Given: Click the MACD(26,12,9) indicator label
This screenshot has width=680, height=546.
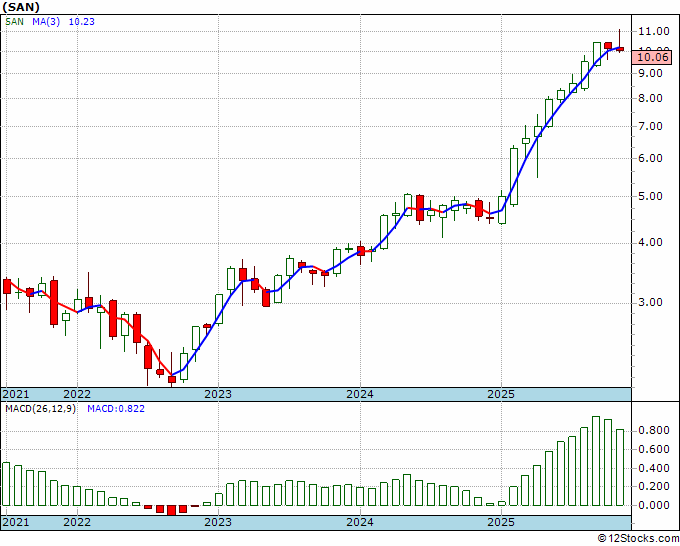Looking at the screenshot, I should [40, 409].
